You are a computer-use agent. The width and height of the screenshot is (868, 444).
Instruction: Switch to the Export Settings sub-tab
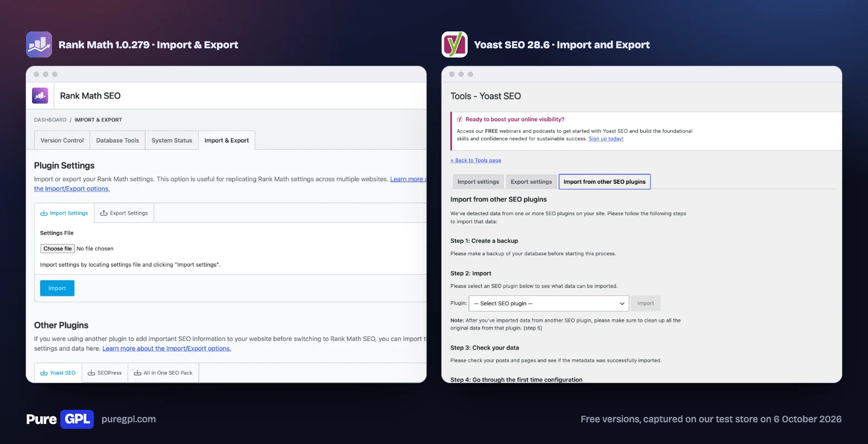coord(124,213)
